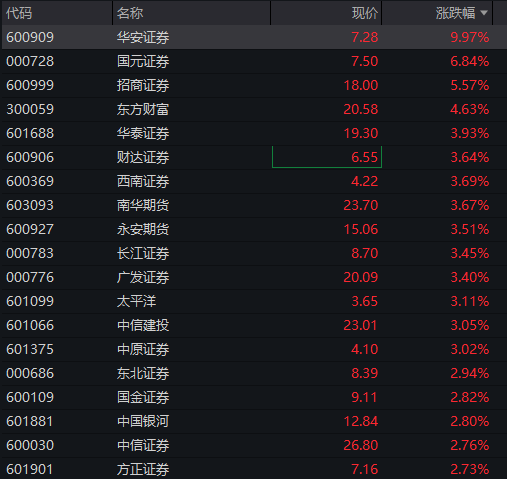
Task: Open the 西南证券 stock name
Action: tap(143, 181)
